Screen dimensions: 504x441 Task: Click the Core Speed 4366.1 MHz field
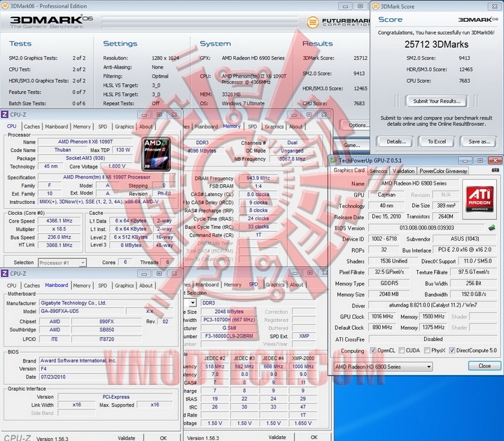click(x=59, y=220)
